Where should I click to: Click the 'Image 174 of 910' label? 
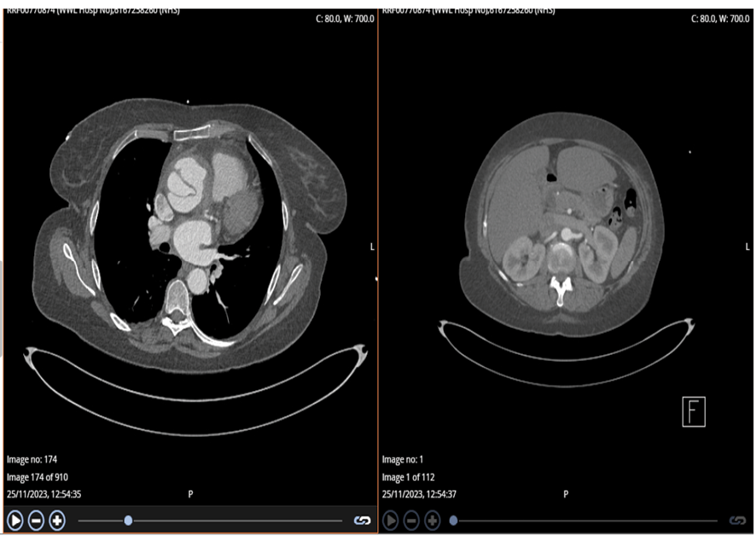click(44, 476)
